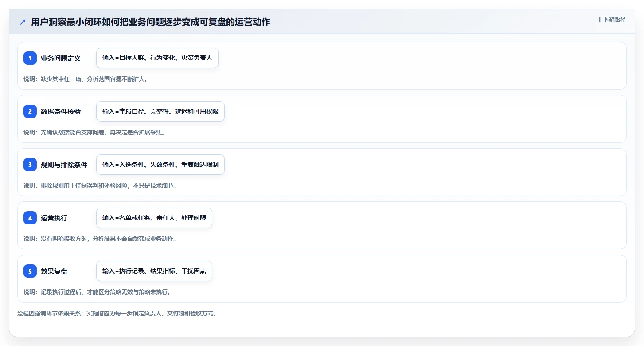Image resolution: width=644 pixels, height=346 pixels.
Task: Click input box 目标人群、行为变化、决策负责人
Action: click(157, 58)
